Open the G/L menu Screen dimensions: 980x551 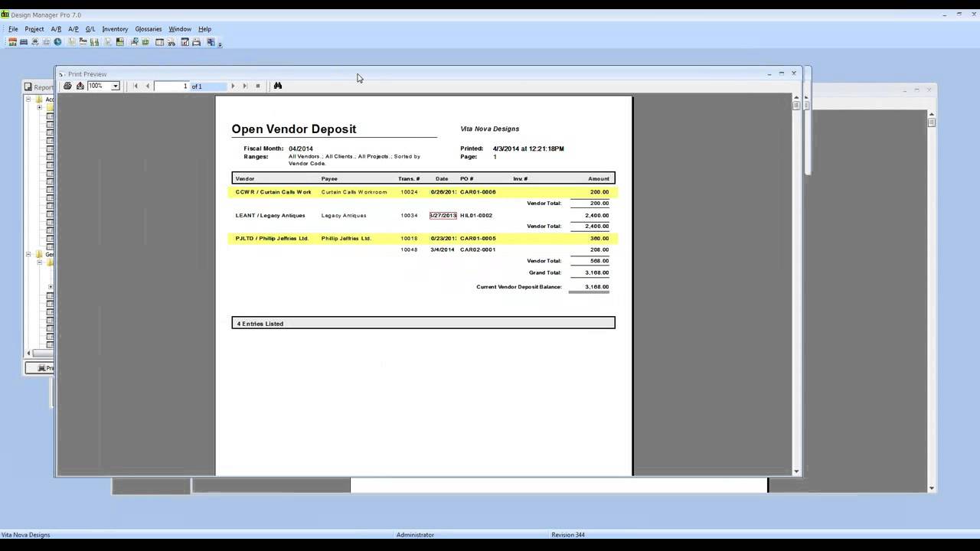(90, 29)
